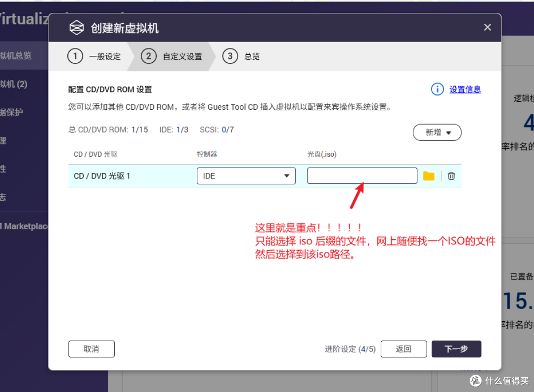Click the Virtualization Station logo in dialog header
Screen dimensions: 534x392
coord(77,28)
